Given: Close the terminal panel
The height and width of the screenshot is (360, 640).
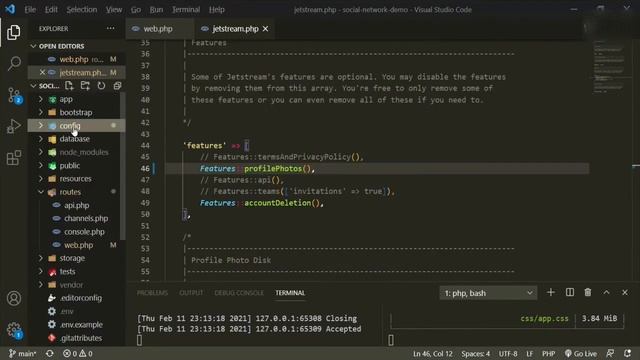Looking at the screenshot, I should [x=625, y=292].
